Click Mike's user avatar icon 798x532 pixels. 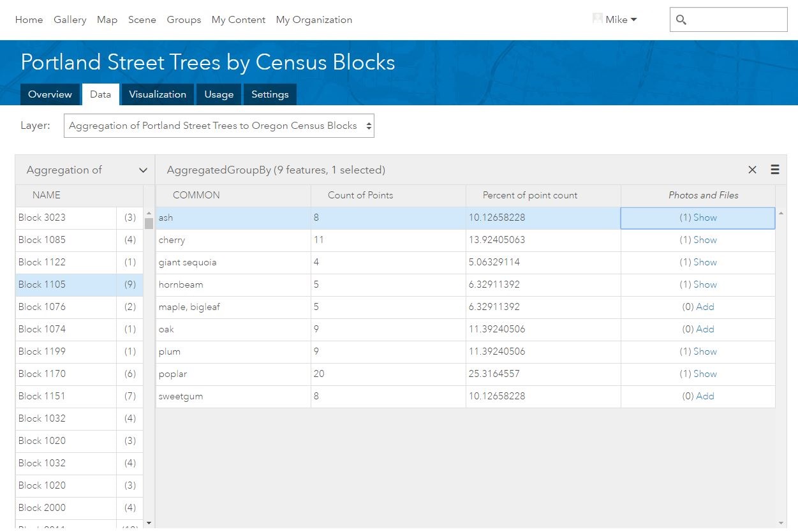click(x=598, y=19)
